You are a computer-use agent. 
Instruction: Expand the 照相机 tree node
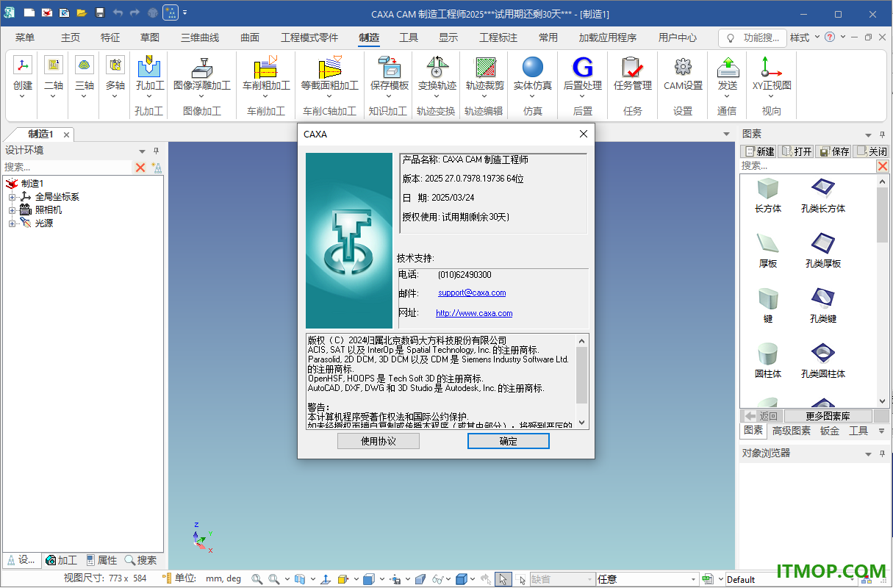click(x=12, y=210)
